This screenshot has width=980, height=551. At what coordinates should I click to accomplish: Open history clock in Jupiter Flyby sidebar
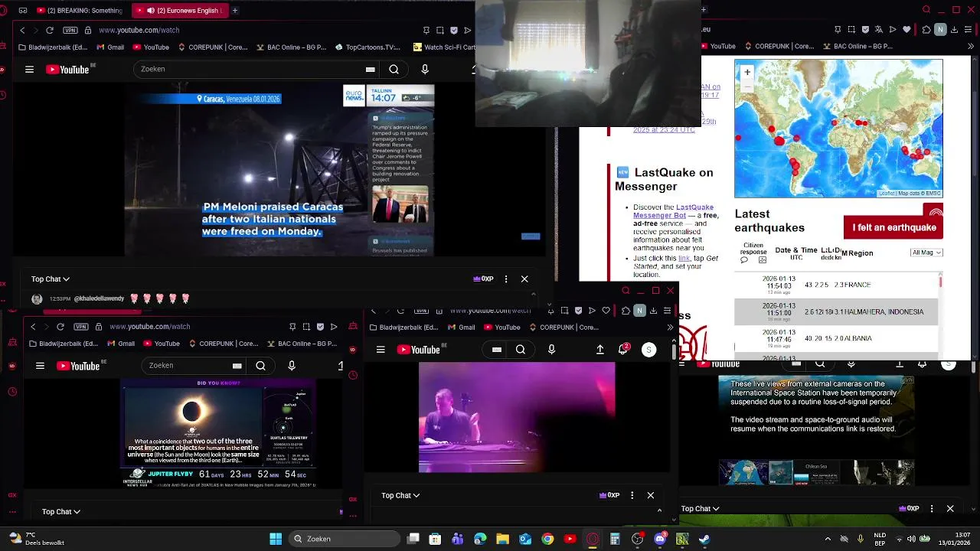[12, 392]
